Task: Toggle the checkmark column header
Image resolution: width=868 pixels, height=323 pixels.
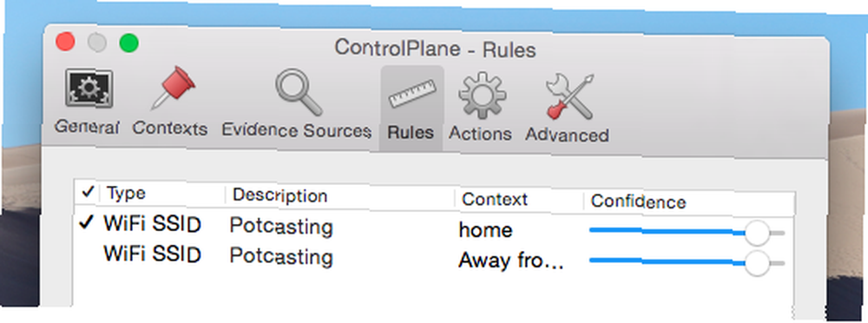Action: pos(88,192)
